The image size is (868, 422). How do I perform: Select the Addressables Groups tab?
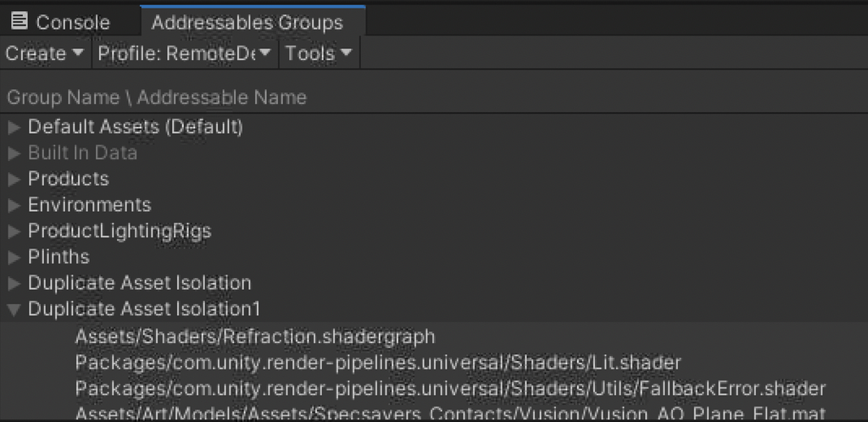tap(247, 22)
